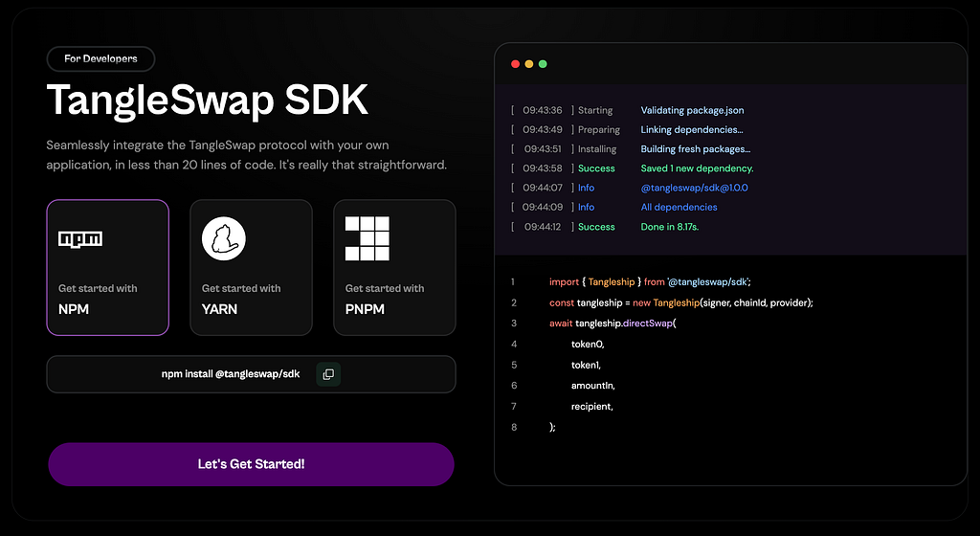Click the recipient parameter line
Image resolution: width=980 pixels, height=536 pixels.
point(591,406)
